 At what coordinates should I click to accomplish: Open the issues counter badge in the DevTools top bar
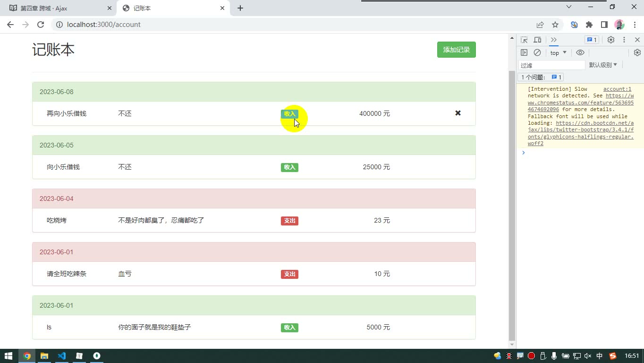592,40
